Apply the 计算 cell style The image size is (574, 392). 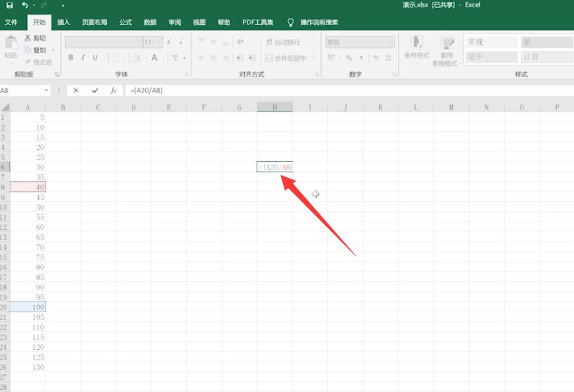click(546, 57)
